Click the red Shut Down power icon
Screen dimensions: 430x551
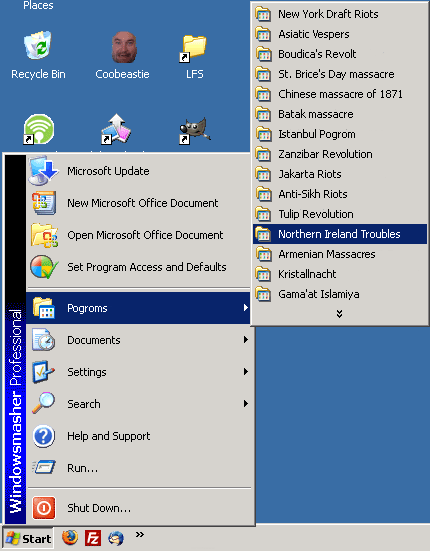coord(44,507)
